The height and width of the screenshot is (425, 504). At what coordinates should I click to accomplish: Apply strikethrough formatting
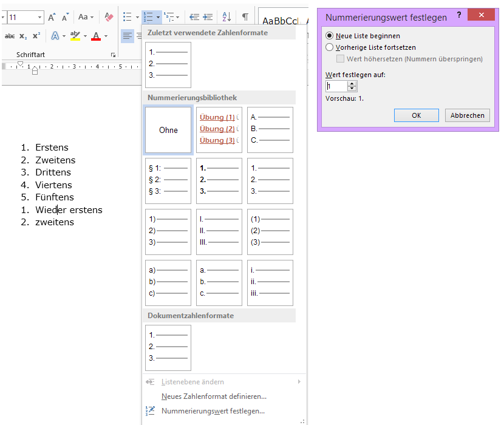click(x=10, y=36)
